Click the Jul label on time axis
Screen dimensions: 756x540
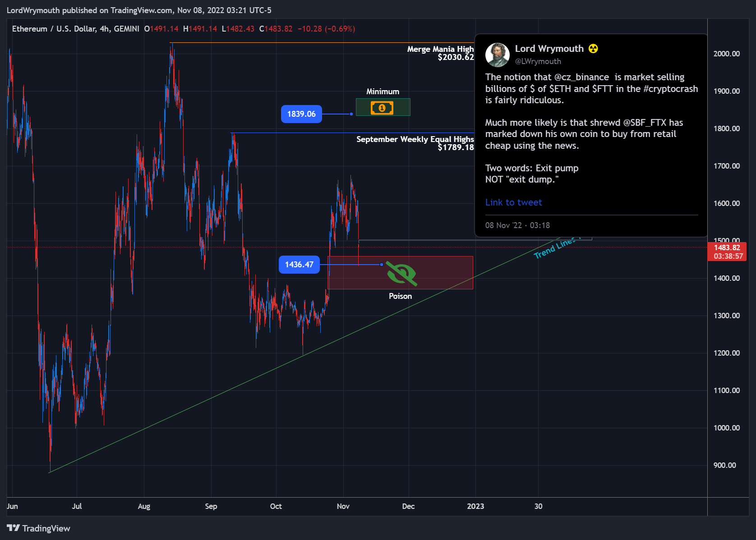[x=77, y=506]
